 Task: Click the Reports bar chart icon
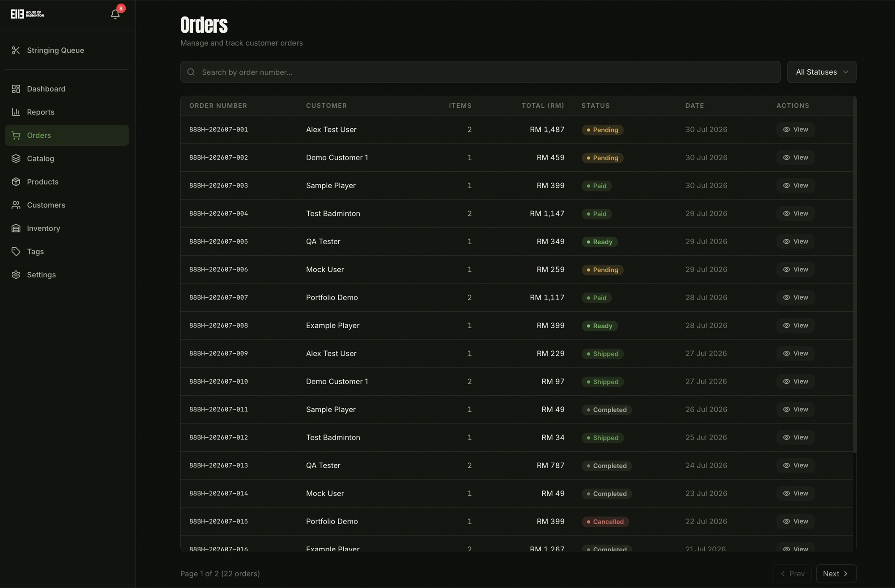[x=16, y=112]
